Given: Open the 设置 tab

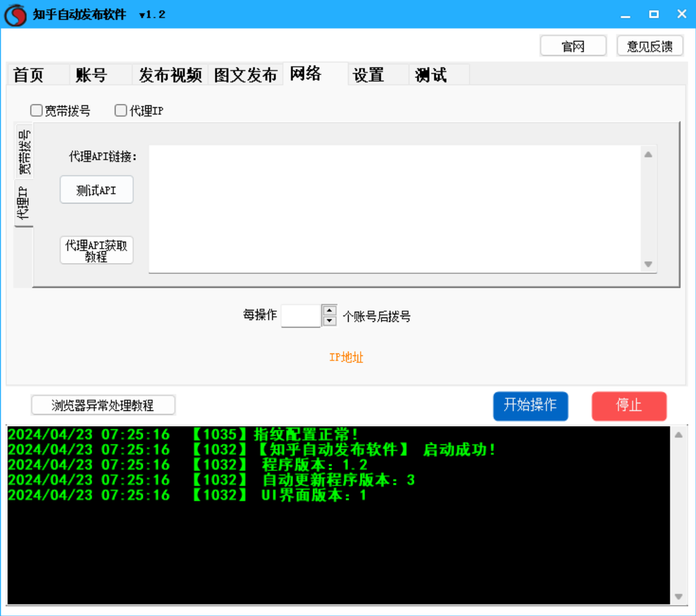Looking at the screenshot, I should tap(378, 75).
